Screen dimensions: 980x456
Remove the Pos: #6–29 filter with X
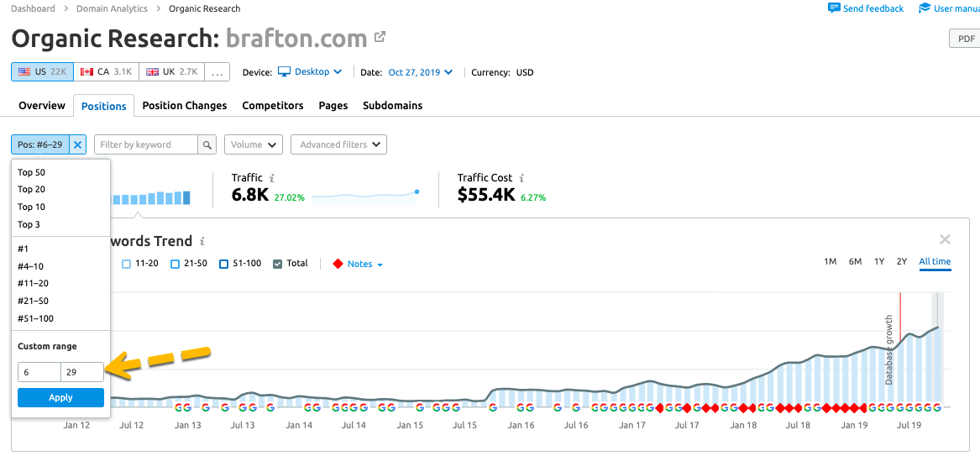pos(78,144)
